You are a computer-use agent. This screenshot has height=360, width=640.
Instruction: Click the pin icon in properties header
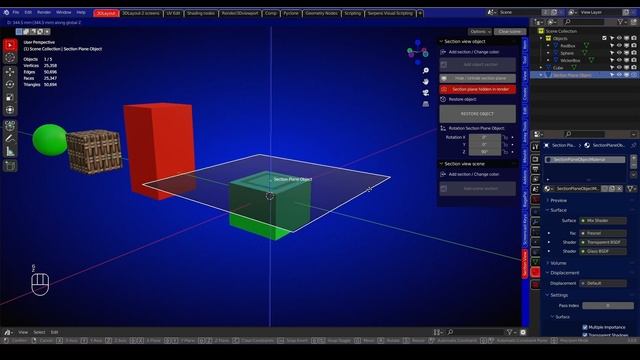pyautogui.click(x=633, y=145)
